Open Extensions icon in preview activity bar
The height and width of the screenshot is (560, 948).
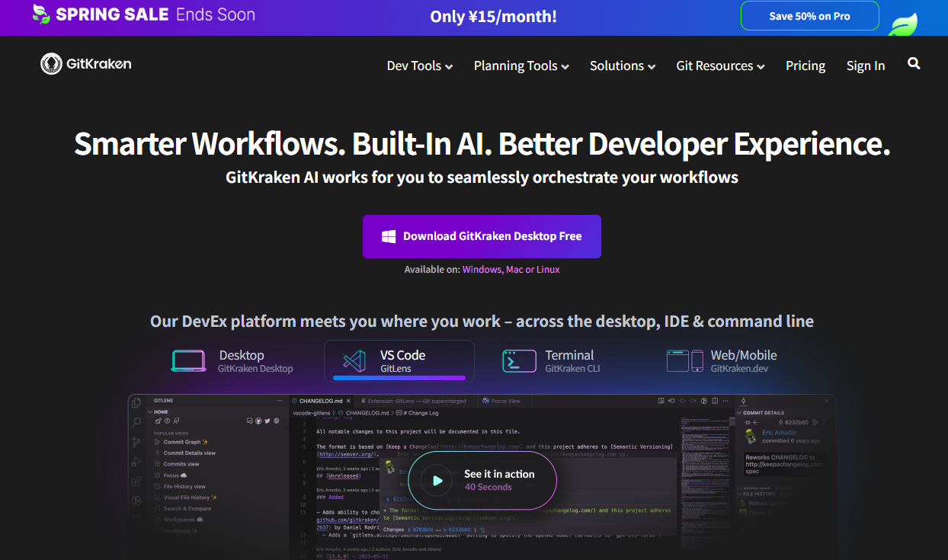pos(136,482)
